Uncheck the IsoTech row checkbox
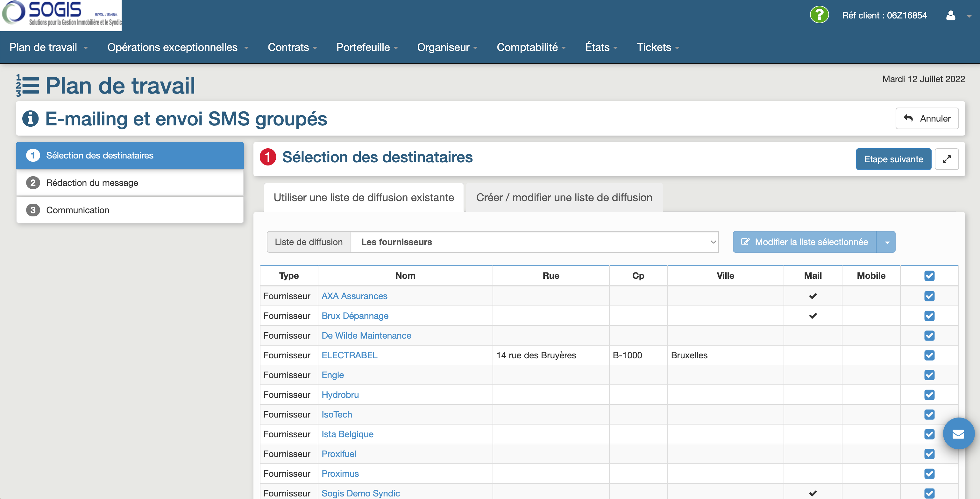The height and width of the screenshot is (499, 980). tap(929, 415)
